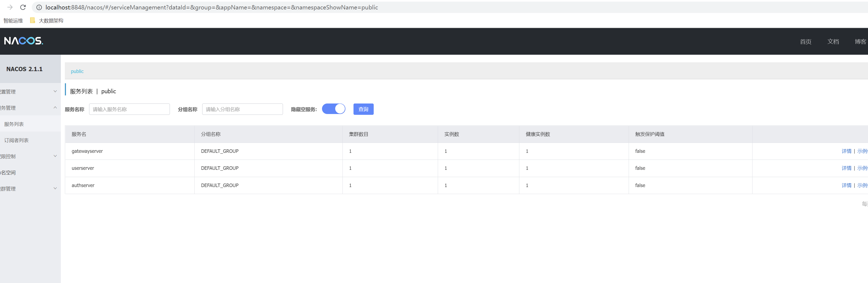View site information icon in address bar
Image resolution: width=868 pixels, height=283 pixels.
point(39,8)
